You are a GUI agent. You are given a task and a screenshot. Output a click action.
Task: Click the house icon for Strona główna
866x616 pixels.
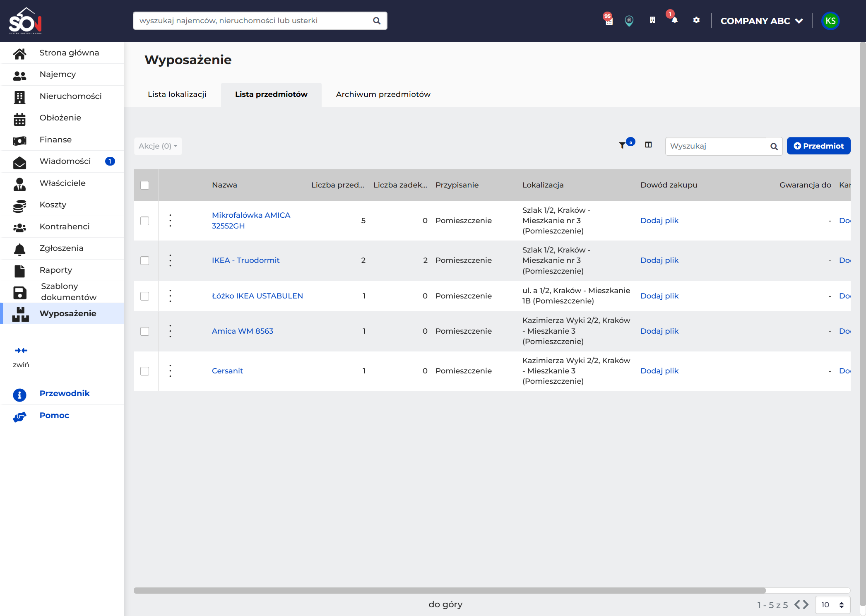pos(19,53)
